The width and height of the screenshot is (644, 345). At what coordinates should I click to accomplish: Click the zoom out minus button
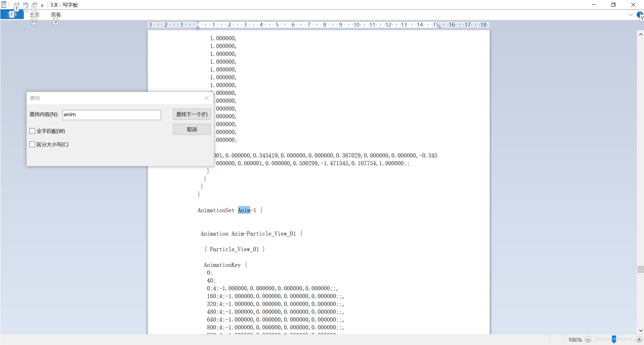tap(588, 339)
